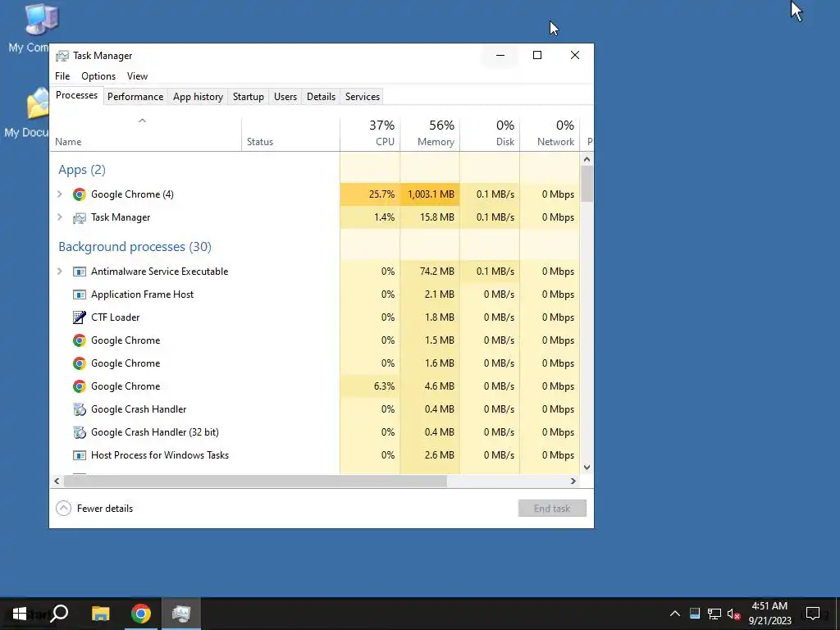Click the 1,003.1 MB memory cell
The width and height of the screenshot is (840, 630).
click(x=430, y=194)
